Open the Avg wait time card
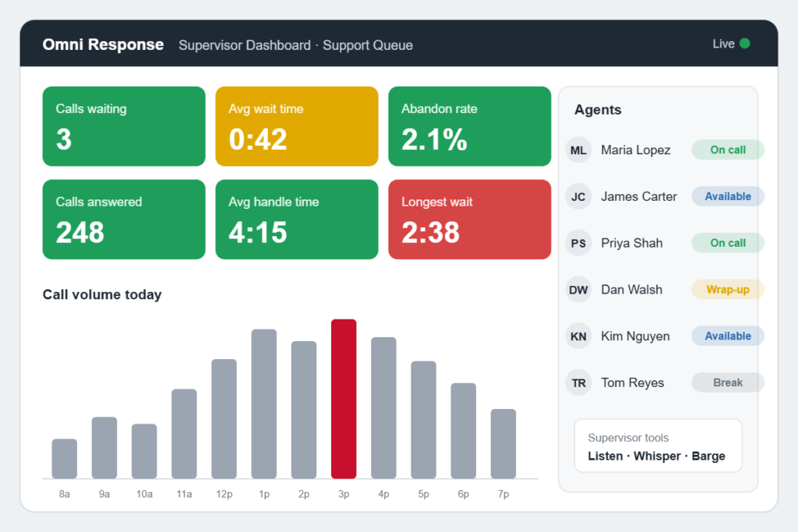This screenshot has height=532, width=798. 297,126
